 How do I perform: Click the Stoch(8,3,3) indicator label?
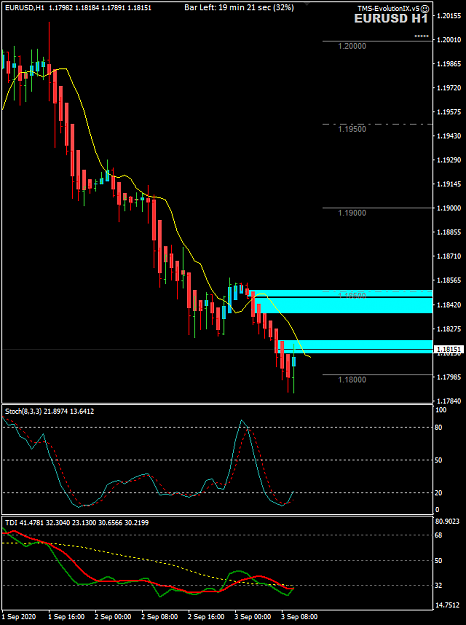[49, 411]
